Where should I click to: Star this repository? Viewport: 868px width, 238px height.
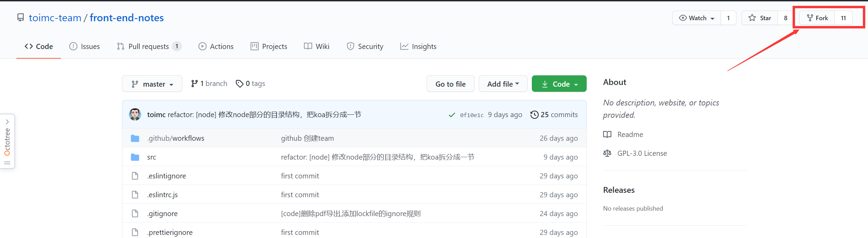pos(760,18)
